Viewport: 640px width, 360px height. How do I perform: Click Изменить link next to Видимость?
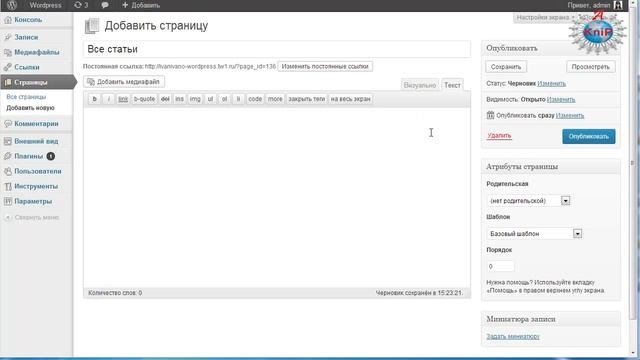pyautogui.click(x=561, y=100)
